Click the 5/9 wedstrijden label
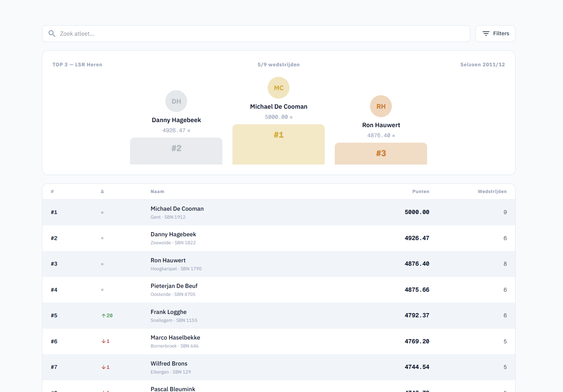563x392 pixels. click(x=279, y=65)
